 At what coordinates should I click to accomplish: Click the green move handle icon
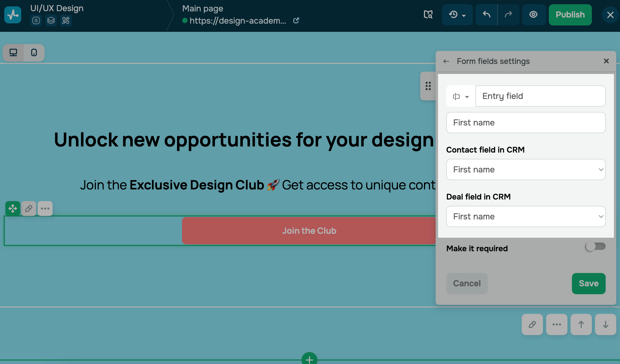[x=13, y=209]
